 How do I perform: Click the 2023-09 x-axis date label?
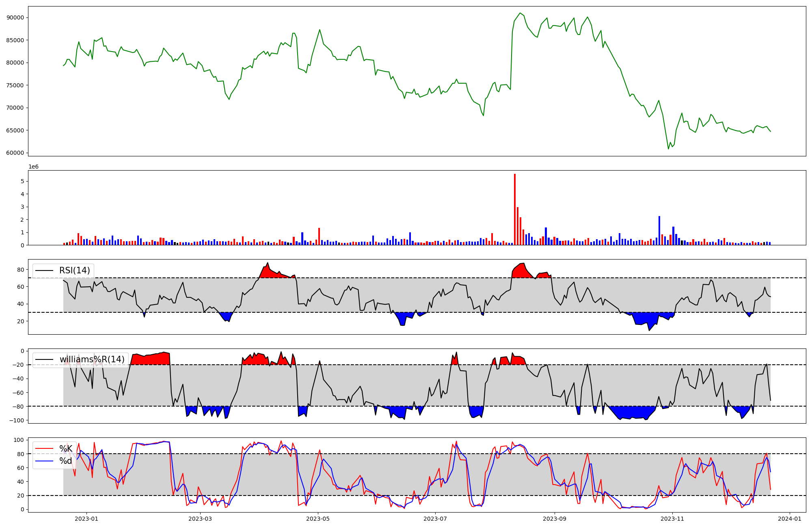(554, 519)
